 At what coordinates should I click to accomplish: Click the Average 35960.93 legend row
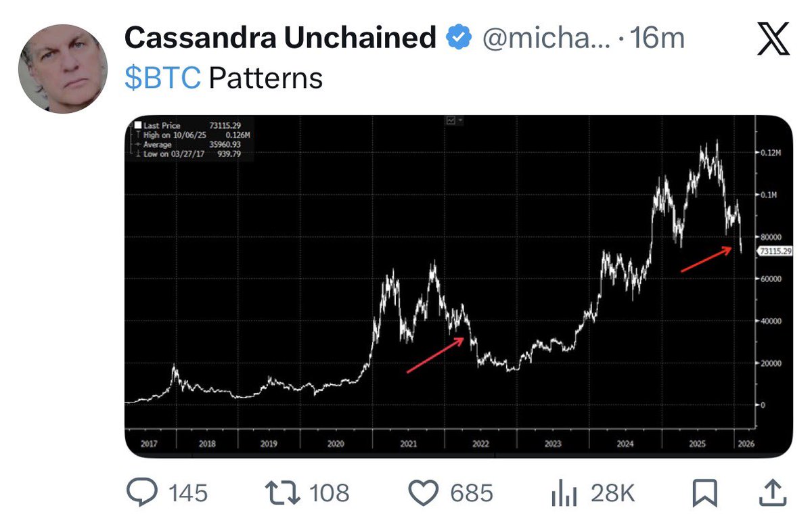(188, 145)
